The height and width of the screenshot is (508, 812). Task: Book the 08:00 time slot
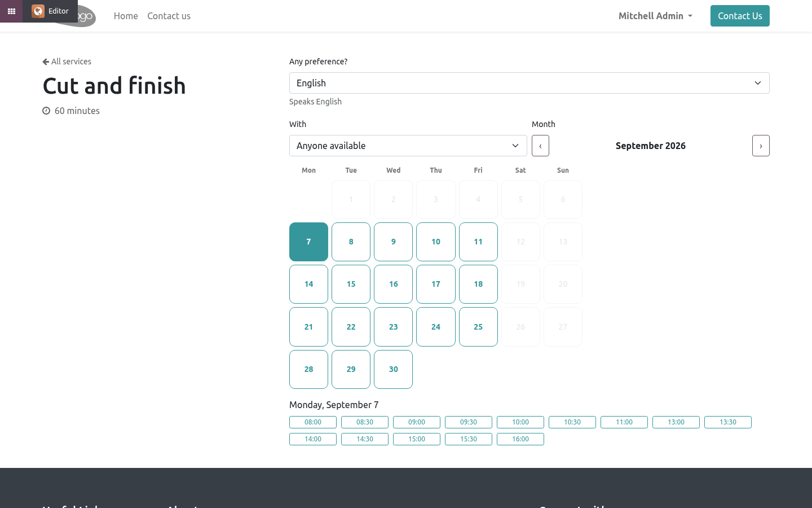[313, 422]
